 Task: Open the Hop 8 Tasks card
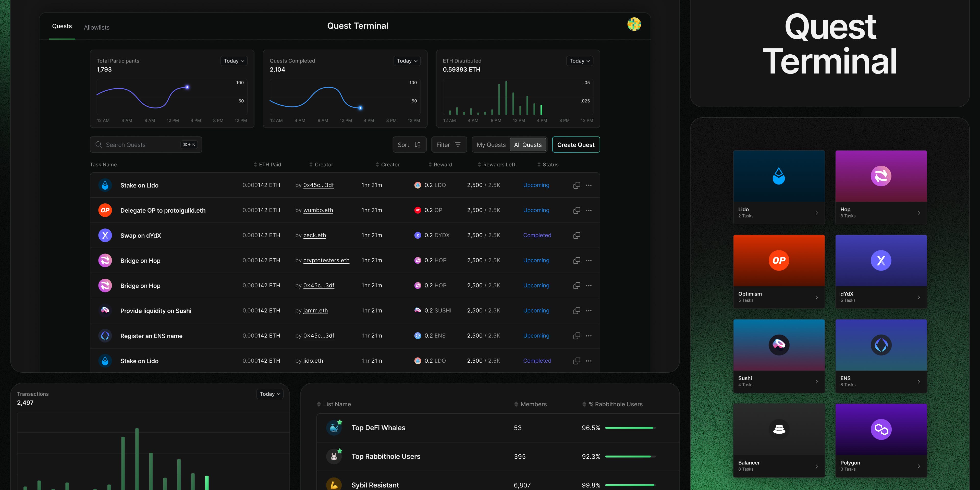tap(881, 187)
